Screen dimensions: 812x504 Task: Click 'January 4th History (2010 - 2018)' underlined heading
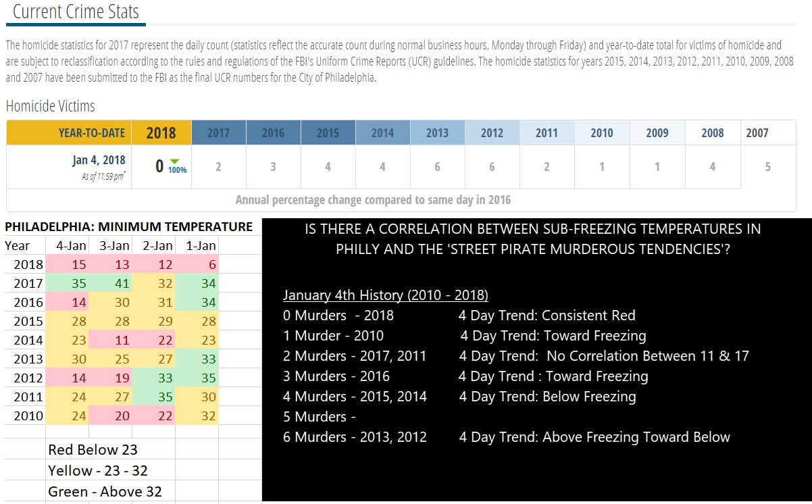[x=385, y=295]
